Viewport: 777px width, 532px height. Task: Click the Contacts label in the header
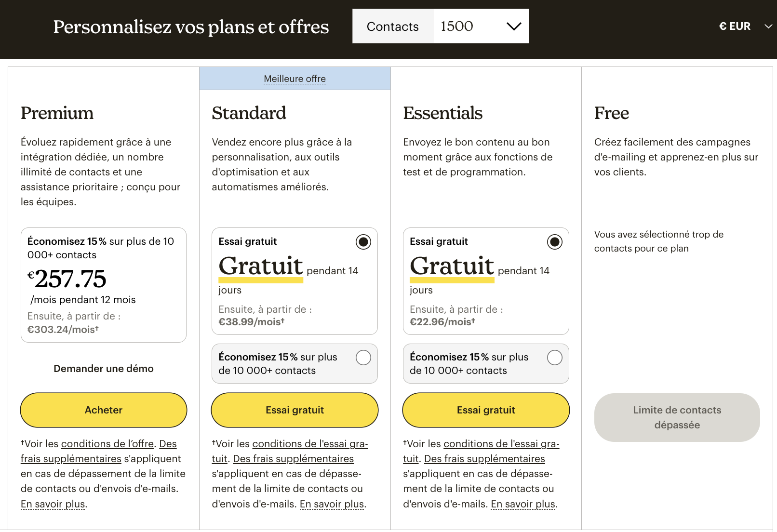[392, 26]
